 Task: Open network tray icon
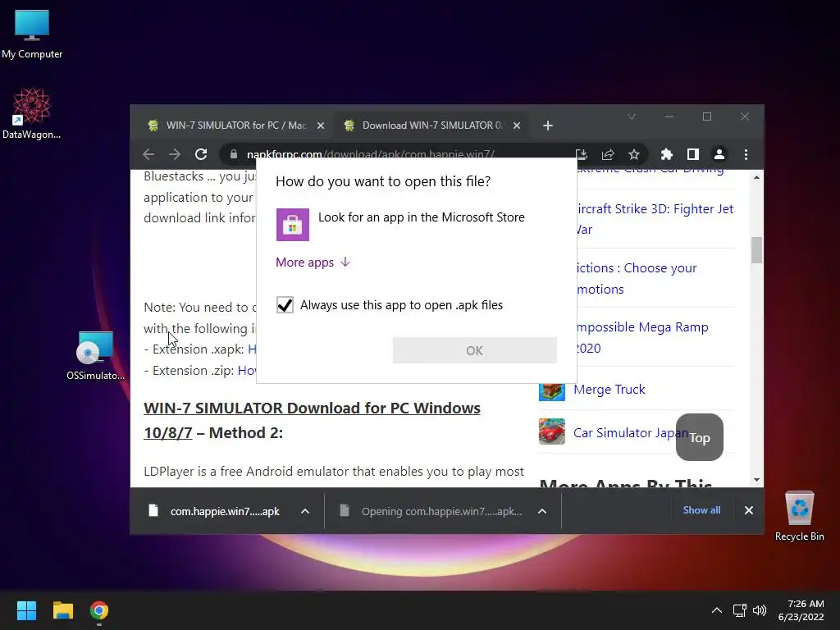(x=740, y=610)
